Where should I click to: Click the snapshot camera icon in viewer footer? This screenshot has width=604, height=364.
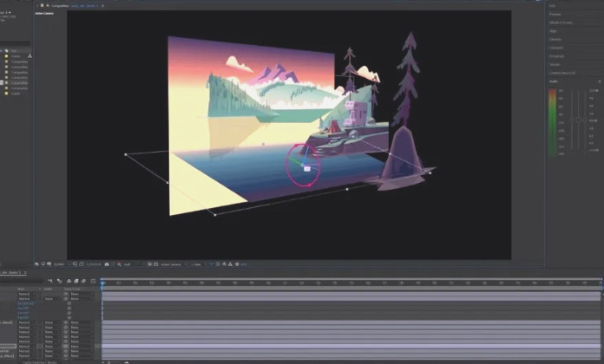(106, 263)
